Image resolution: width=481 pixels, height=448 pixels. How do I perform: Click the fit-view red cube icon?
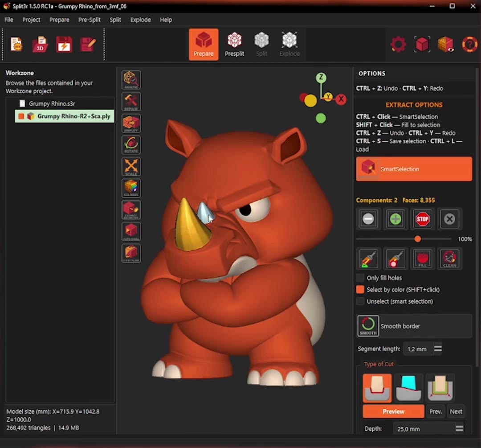422,44
